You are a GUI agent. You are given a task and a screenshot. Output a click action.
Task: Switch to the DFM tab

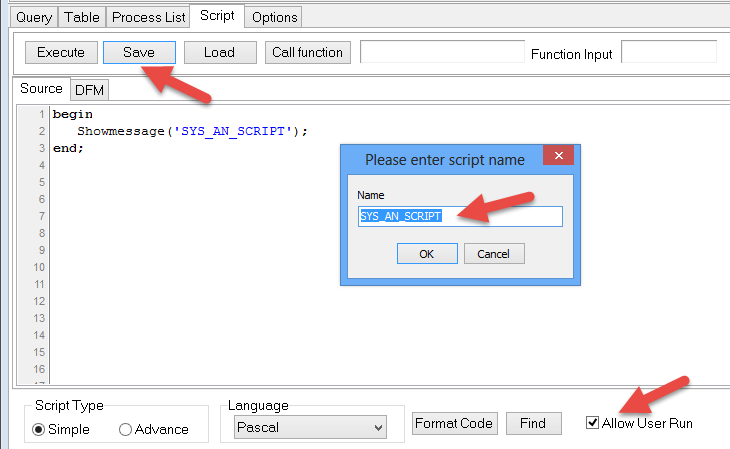point(90,90)
